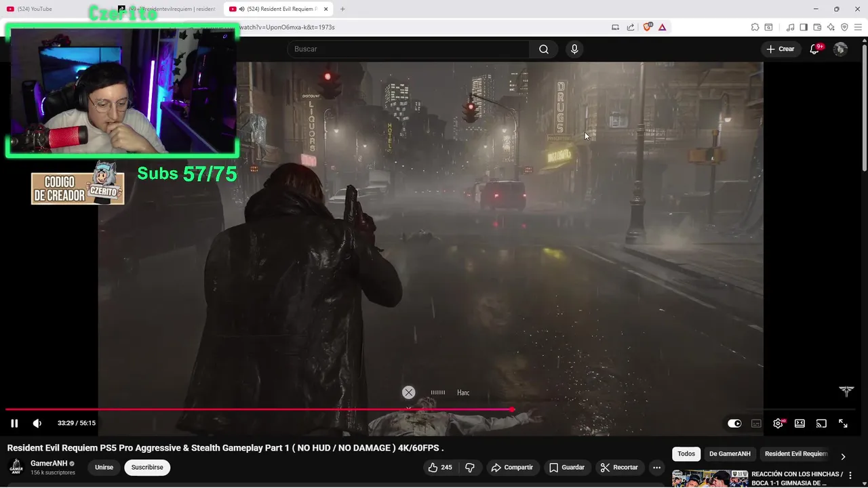Open the tab search icon in the toolbar
Screen dimensions: 868x488
(768, 27)
